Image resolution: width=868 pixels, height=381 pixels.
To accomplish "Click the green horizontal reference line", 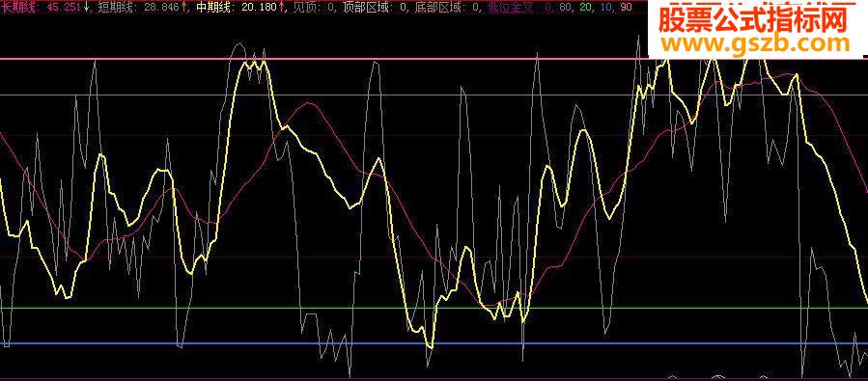I will click(434, 308).
